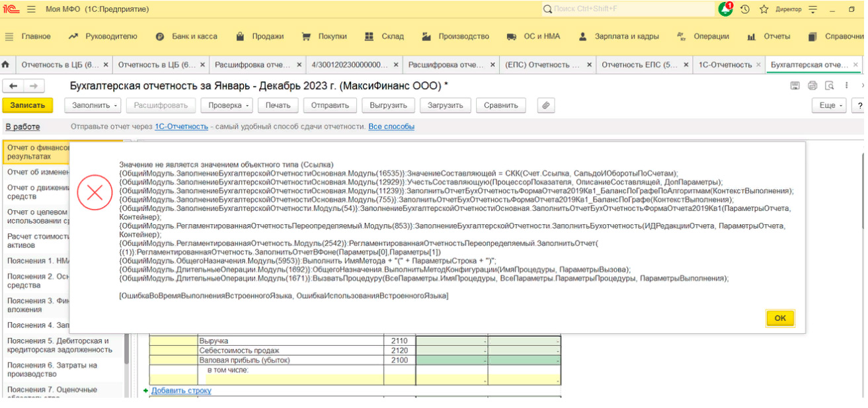Screen dimensions: 868x408
Task: Close the 1С-Отчетность tab
Action: tap(760, 65)
